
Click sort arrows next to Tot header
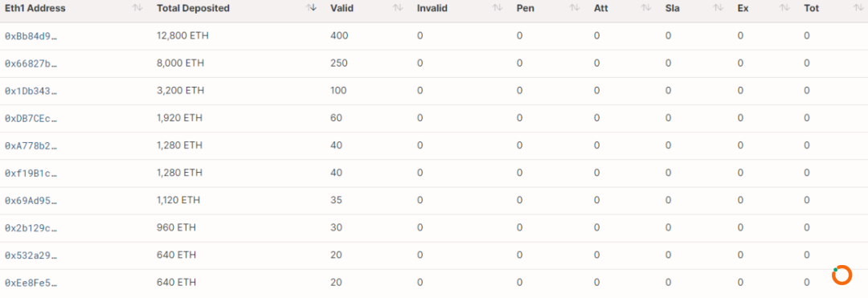858,8
